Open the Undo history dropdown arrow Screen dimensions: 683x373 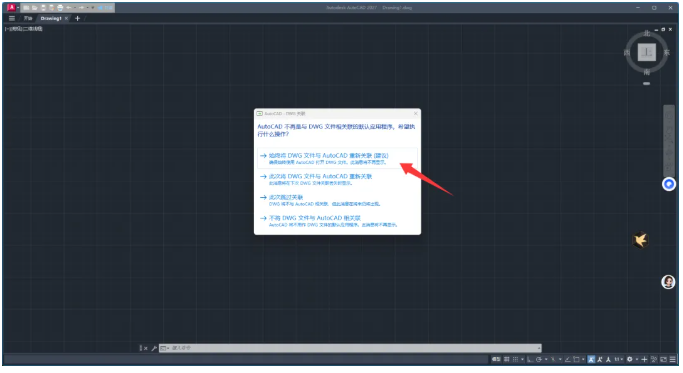point(75,7)
